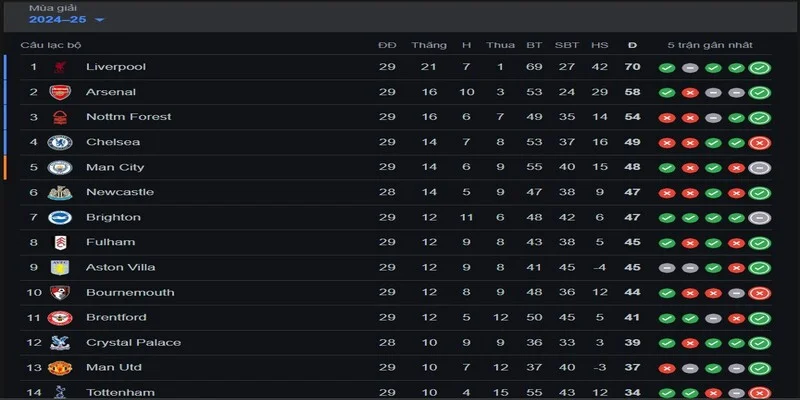Click the Câu lạc bộ column header
The height and width of the screenshot is (400, 800).
tap(51, 45)
